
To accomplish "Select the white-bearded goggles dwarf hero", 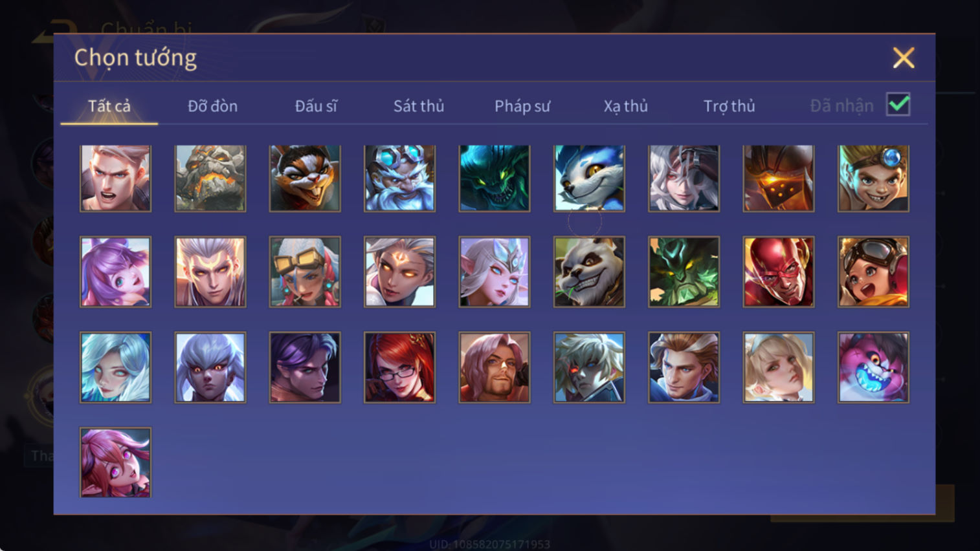I will coord(399,178).
